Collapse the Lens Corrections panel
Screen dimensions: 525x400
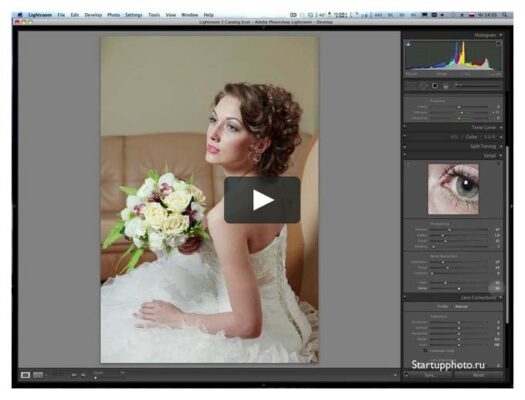click(501, 298)
